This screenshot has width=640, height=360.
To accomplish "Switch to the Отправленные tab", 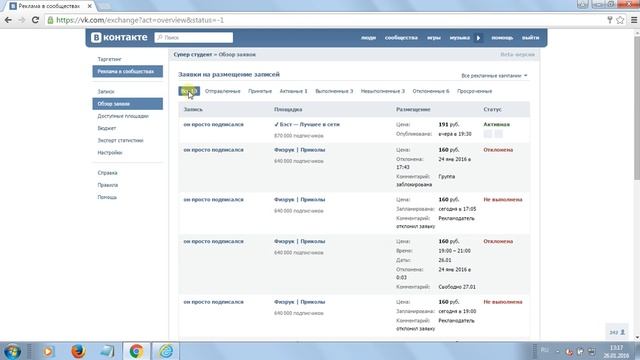I will 222,91.
